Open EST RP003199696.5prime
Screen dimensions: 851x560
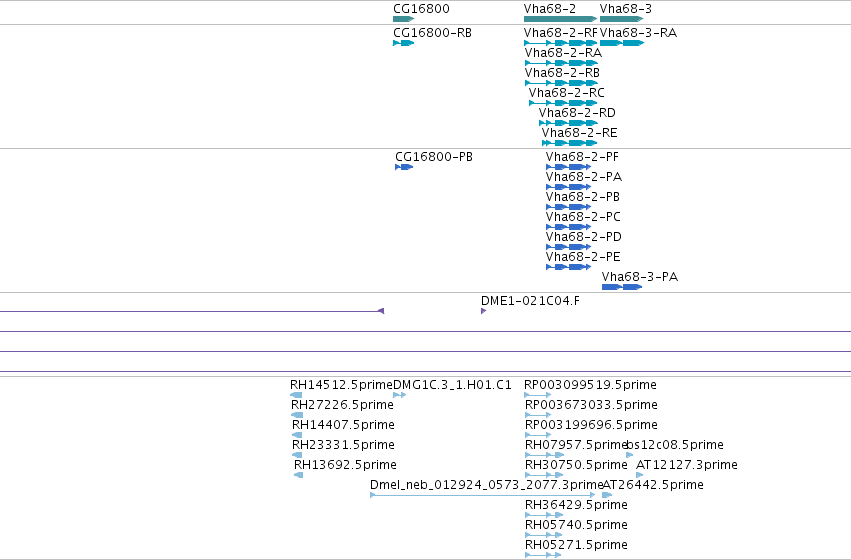[592, 425]
